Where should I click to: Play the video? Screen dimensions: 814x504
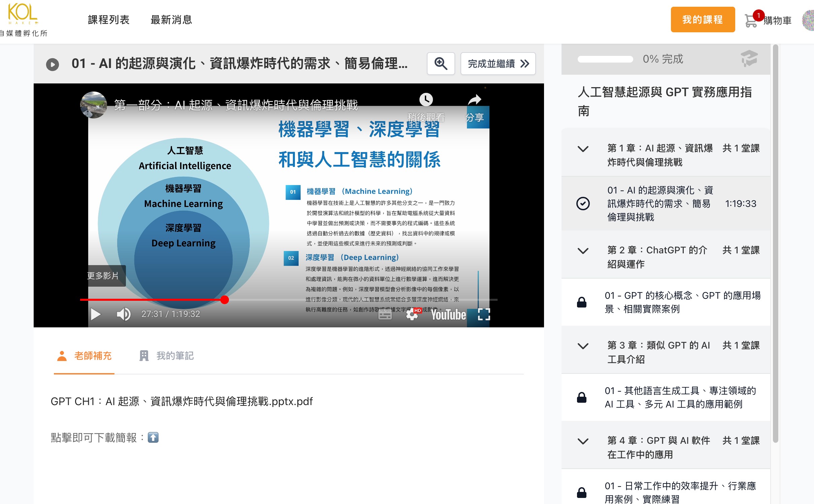[x=96, y=314]
